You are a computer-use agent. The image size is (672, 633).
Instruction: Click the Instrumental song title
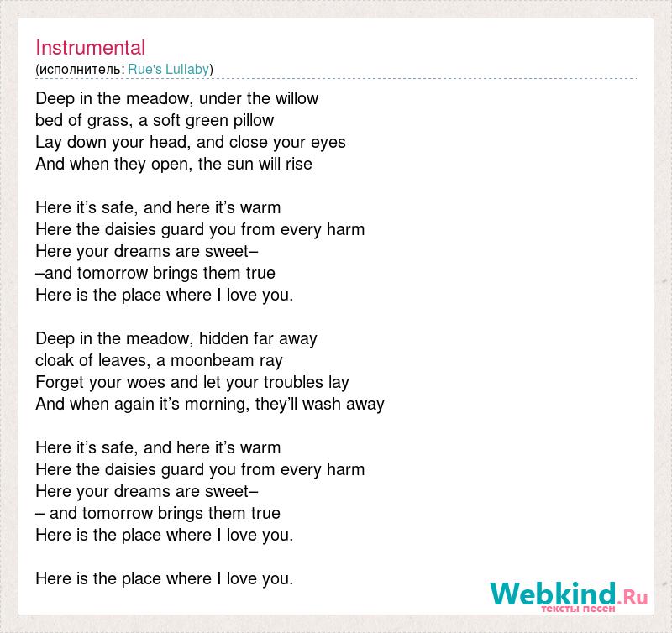(91, 48)
